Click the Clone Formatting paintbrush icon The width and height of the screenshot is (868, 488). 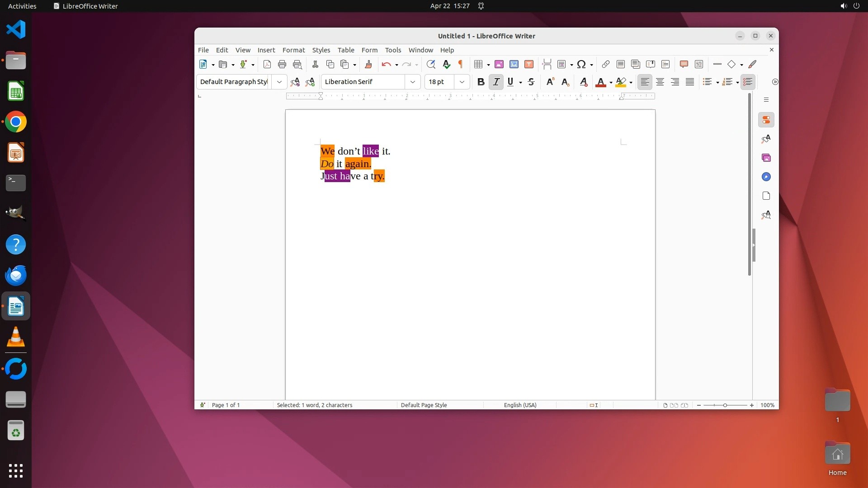coord(368,64)
